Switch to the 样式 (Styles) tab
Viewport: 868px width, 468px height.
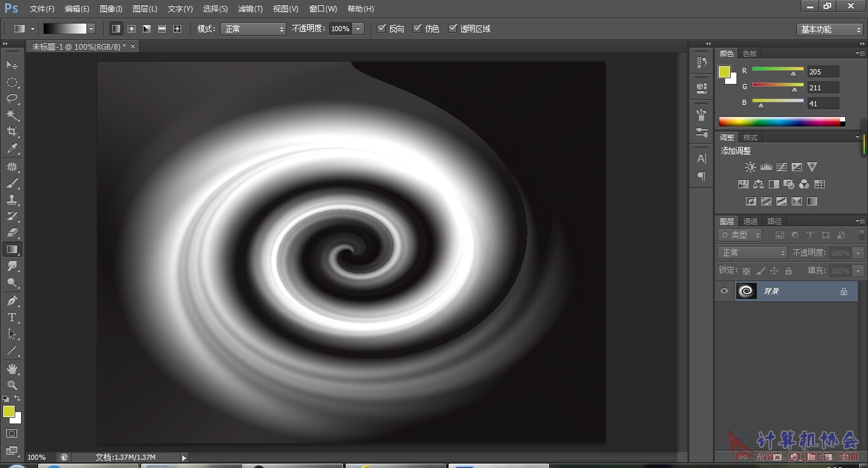coord(750,137)
